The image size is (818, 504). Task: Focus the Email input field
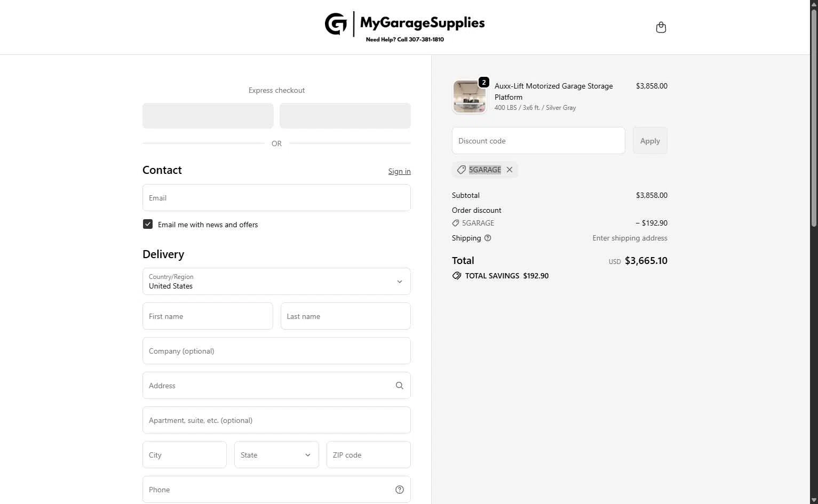[276, 197]
